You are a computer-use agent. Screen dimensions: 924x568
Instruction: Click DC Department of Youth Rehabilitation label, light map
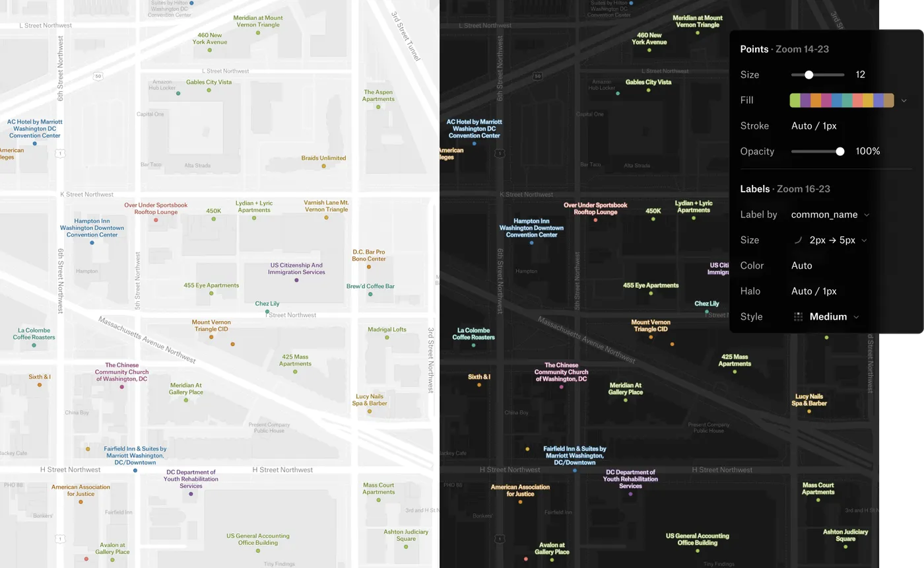tap(191, 479)
